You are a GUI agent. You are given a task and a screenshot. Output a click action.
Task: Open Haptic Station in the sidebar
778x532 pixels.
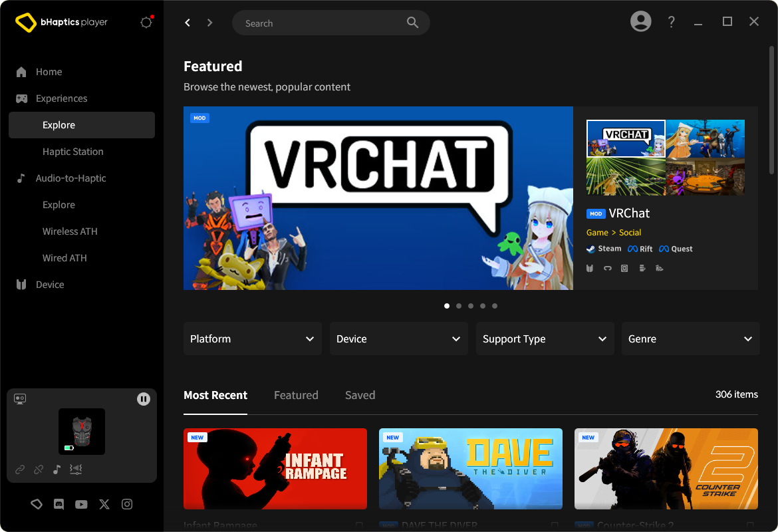(x=73, y=152)
